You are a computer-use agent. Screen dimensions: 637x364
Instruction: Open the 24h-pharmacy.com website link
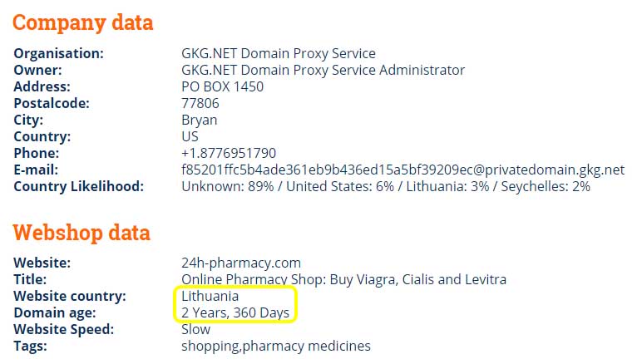241,263
